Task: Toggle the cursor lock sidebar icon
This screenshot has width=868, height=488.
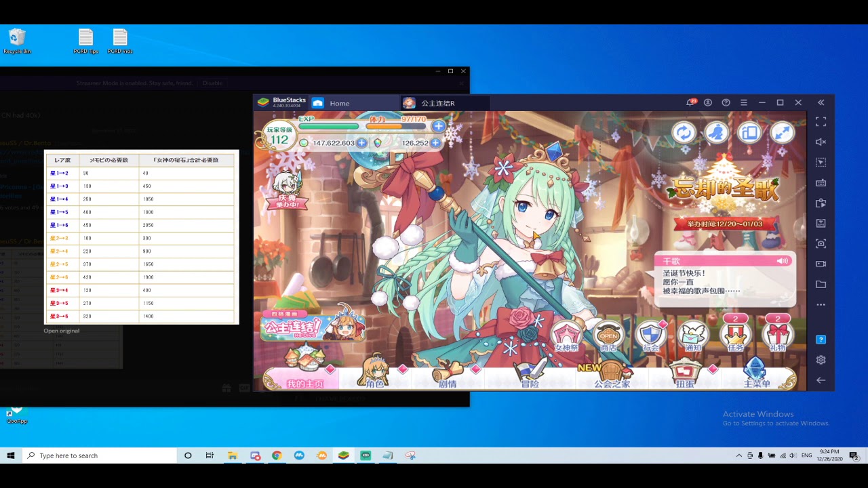Action: coord(821,162)
